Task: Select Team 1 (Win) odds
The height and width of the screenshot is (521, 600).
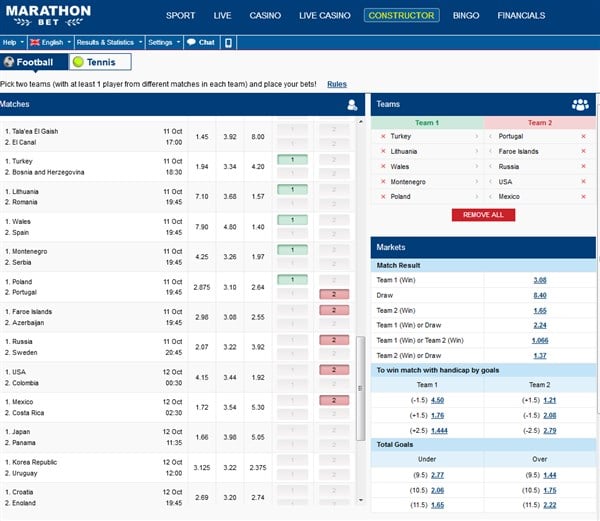Action: point(540,280)
